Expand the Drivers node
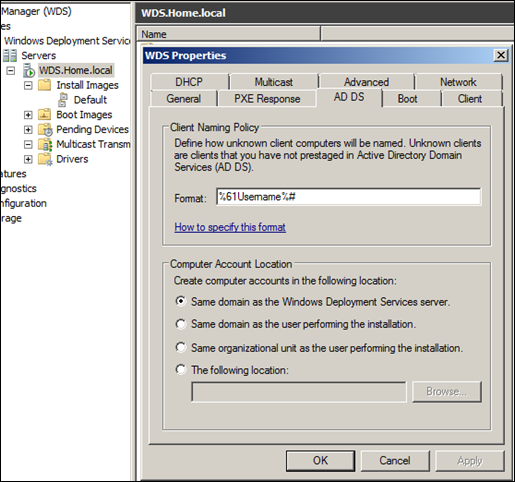Viewport: 515px width, 482px height. (x=28, y=159)
